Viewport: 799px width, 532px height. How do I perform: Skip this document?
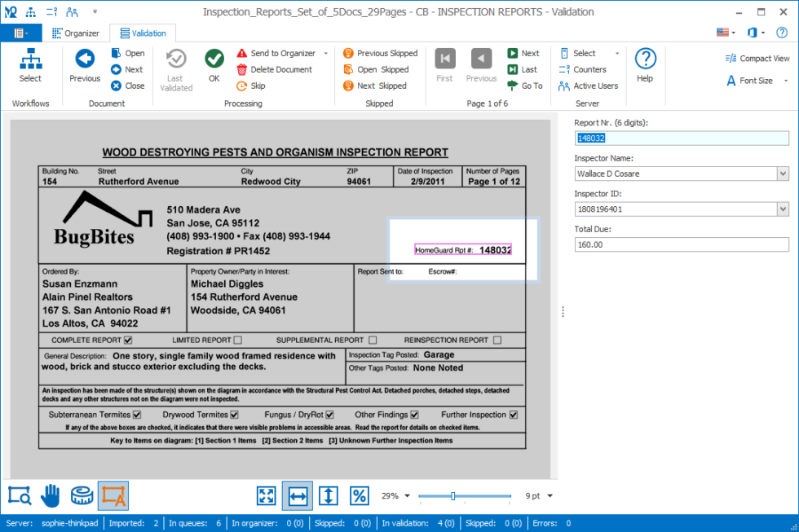point(251,86)
